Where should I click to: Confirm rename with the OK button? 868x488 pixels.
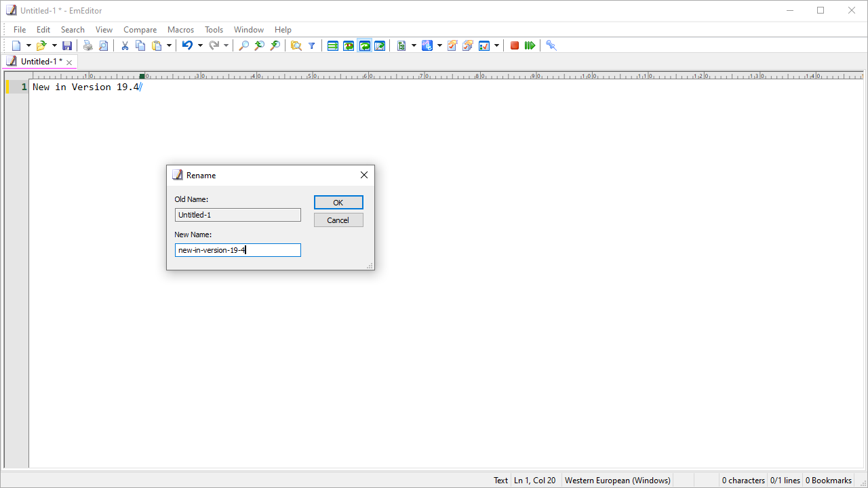[338, 203]
